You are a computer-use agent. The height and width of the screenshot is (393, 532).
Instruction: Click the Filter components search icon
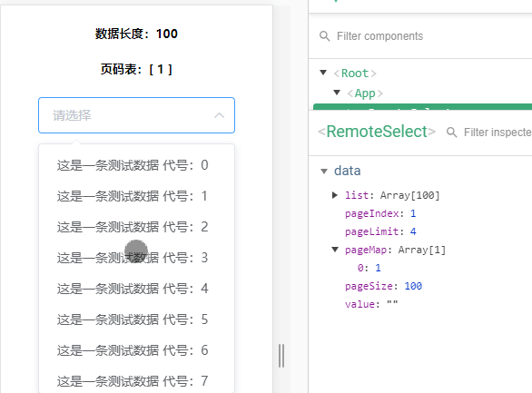pyautogui.click(x=324, y=36)
